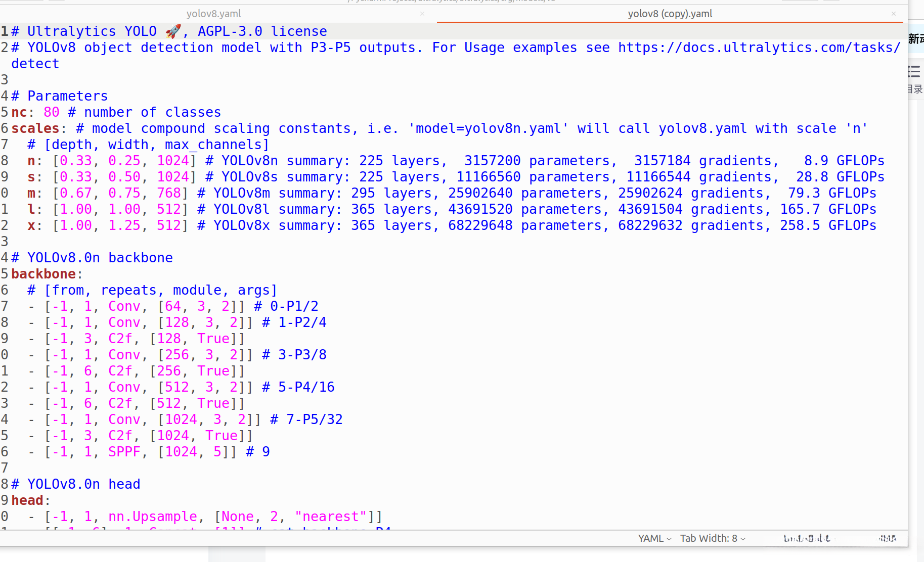Image resolution: width=924 pixels, height=562 pixels.
Task: Click the '# 7-P5/32' comment
Action: [306, 419]
